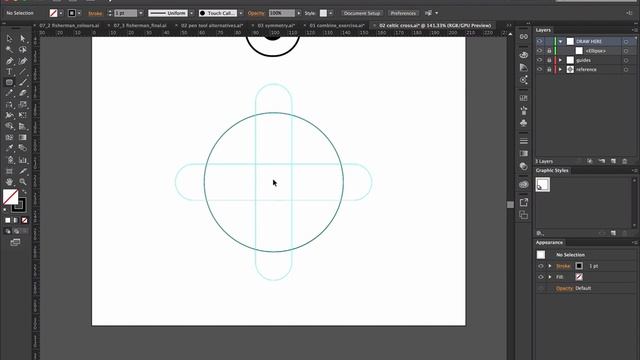Viewport: 640px width, 360px height.
Task: Select the Mesh tool
Action: tap(9, 138)
